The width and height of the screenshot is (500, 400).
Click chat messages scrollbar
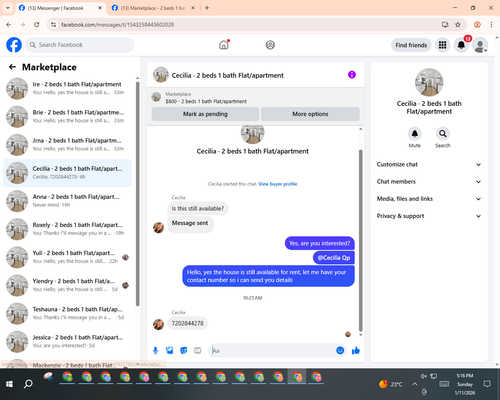(x=360, y=240)
